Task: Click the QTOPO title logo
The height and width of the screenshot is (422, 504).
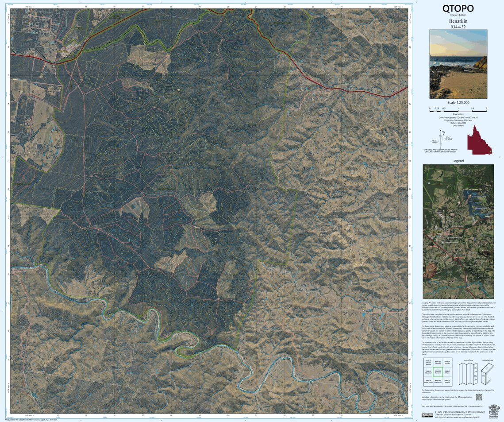Action: click(x=459, y=8)
